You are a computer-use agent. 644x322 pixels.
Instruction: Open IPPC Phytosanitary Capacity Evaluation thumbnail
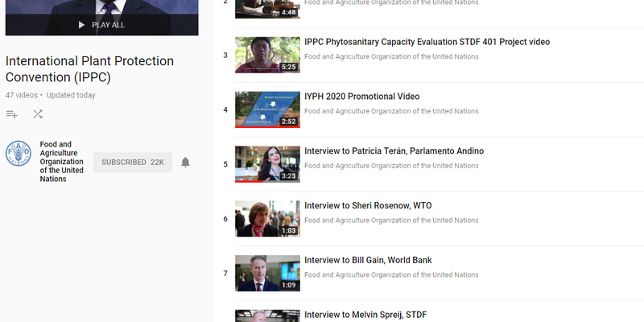pyautogui.click(x=267, y=55)
